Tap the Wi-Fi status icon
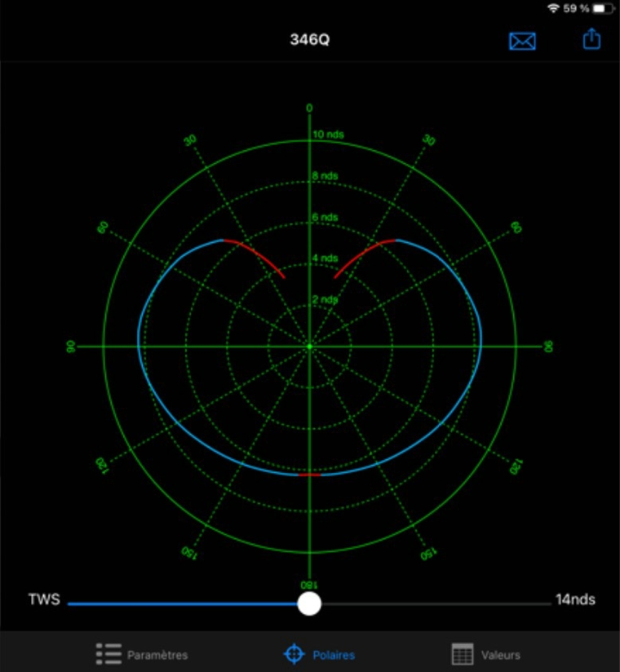620x672 pixels. tap(554, 8)
